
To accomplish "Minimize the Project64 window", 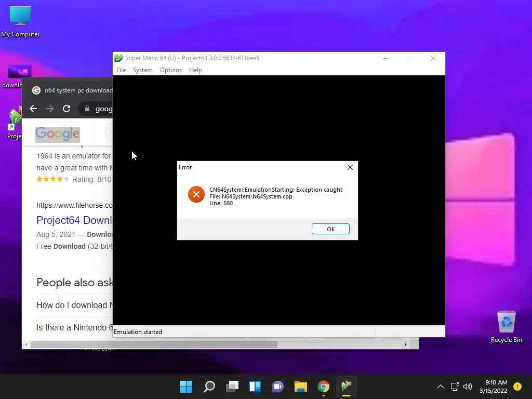I will pos(386,58).
